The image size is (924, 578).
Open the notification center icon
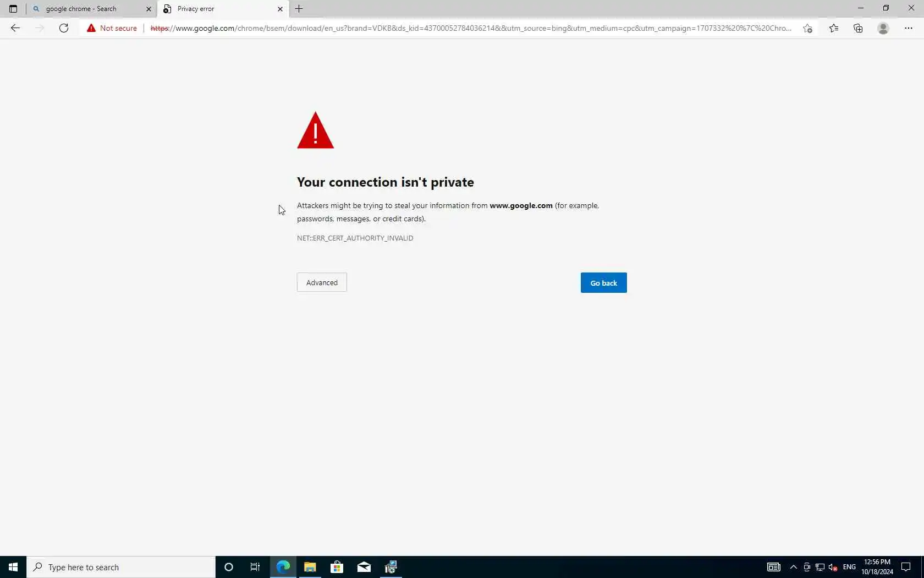tap(906, 567)
